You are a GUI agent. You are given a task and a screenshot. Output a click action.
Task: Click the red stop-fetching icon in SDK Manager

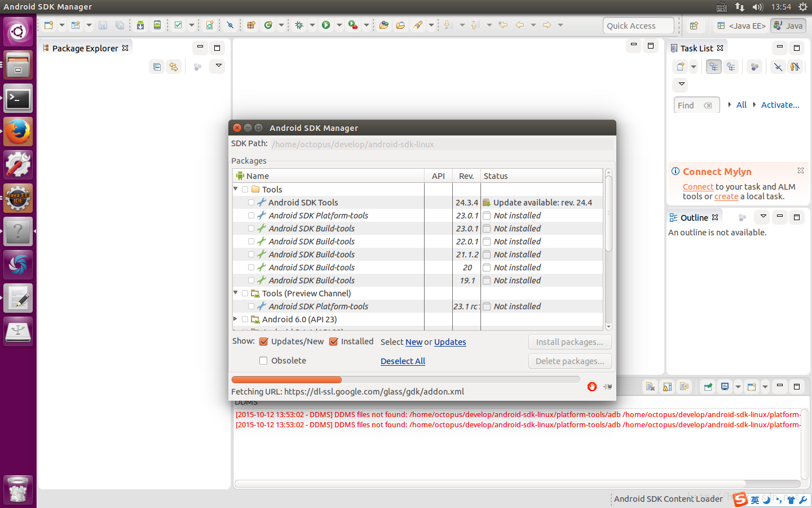tap(592, 387)
